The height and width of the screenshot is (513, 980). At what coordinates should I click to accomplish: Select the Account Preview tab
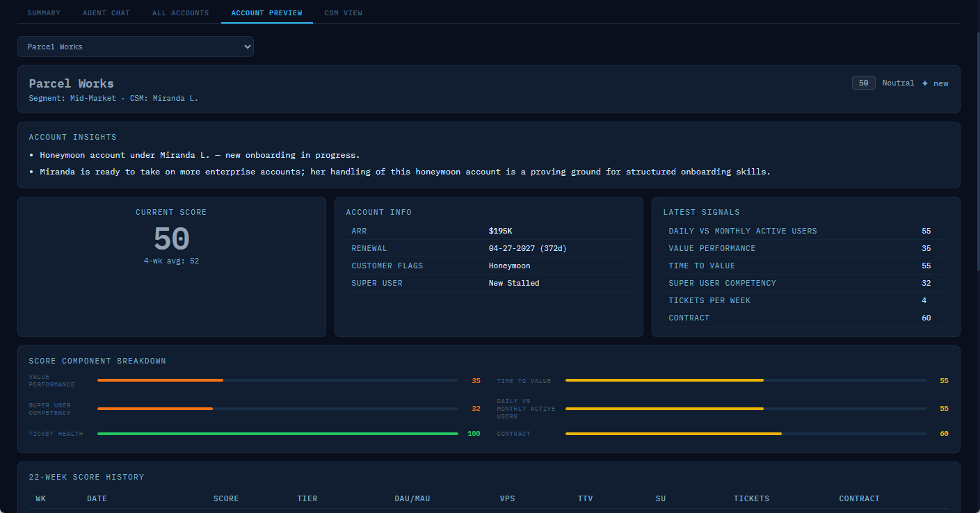(266, 13)
